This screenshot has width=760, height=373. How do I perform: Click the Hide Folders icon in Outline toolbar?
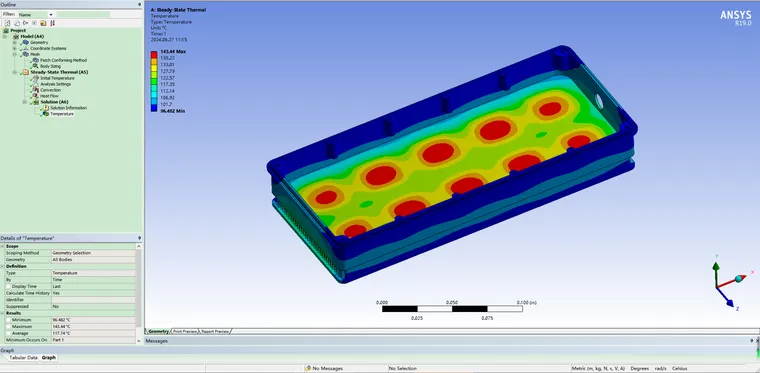pyautogui.click(x=43, y=23)
